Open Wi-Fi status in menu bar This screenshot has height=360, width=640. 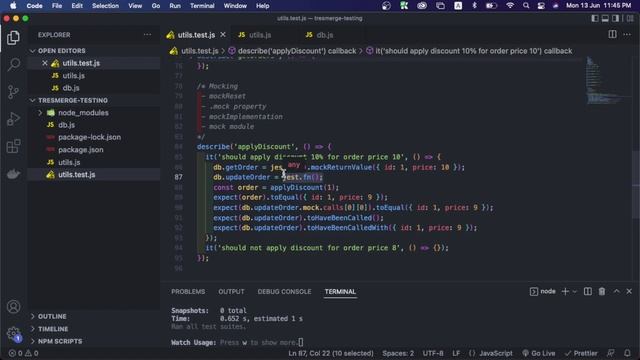tap(510, 6)
